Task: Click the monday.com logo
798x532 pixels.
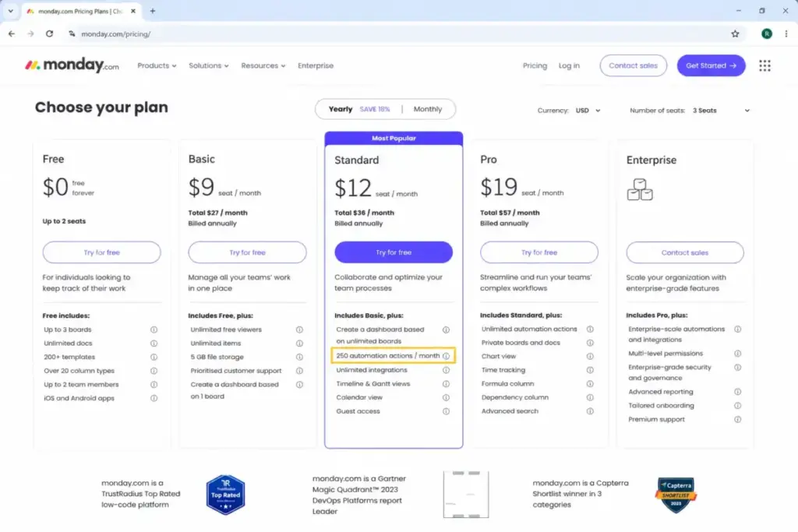Action: click(x=72, y=65)
